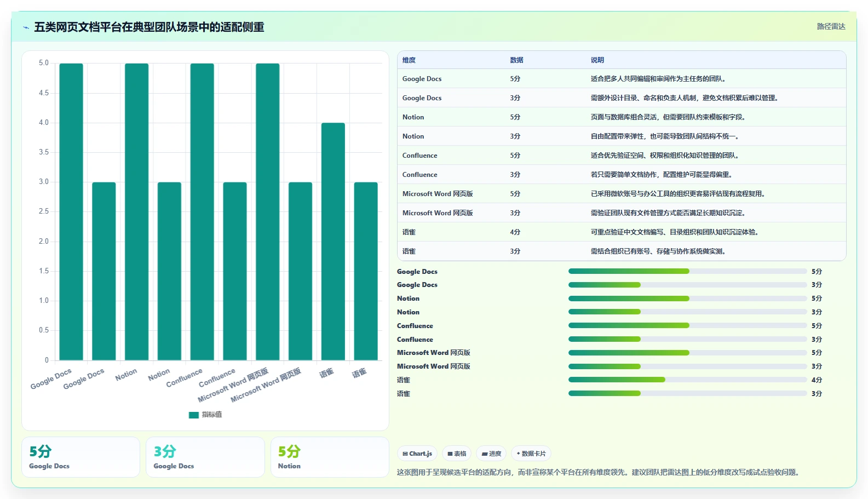Click the lightning icon beside the title

click(26, 27)
